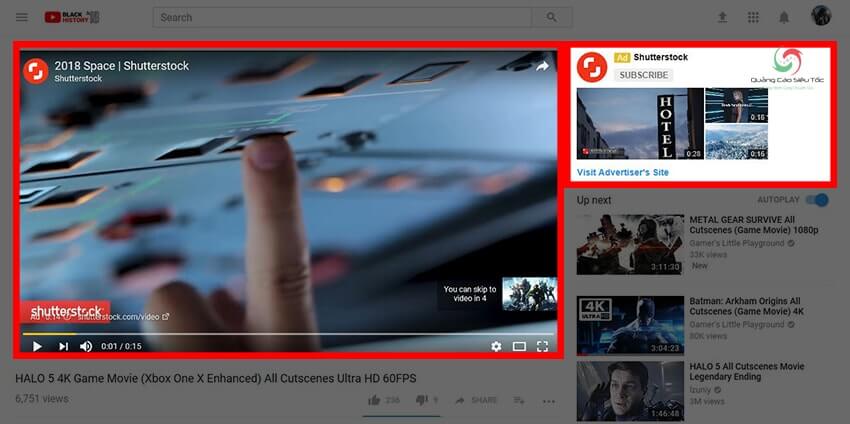
Task: Click the upload video icon
Action: [x=723, y=17]
